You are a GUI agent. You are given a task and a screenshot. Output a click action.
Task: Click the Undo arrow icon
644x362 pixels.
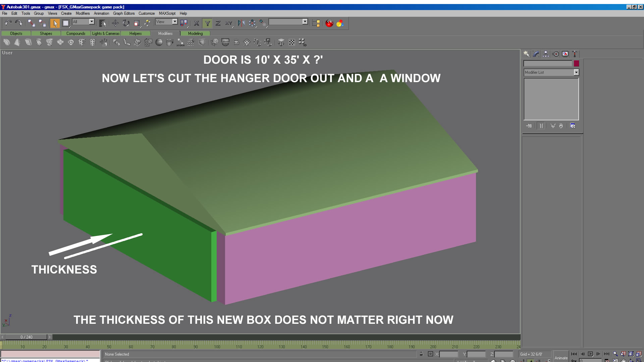(8, 23)
